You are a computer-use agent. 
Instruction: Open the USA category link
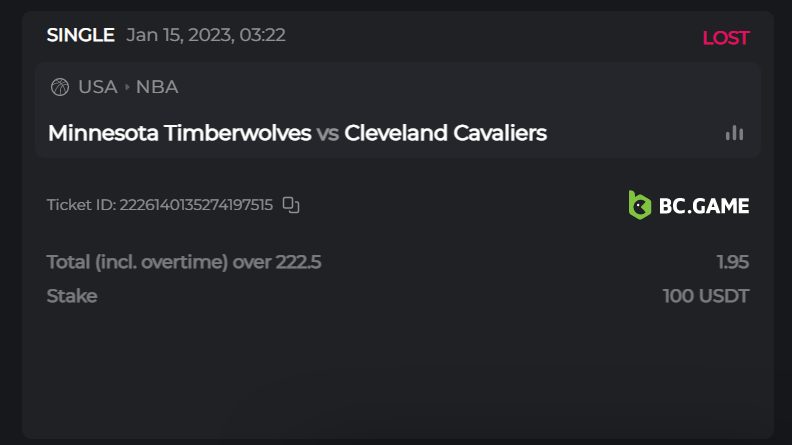click(98, 87)
